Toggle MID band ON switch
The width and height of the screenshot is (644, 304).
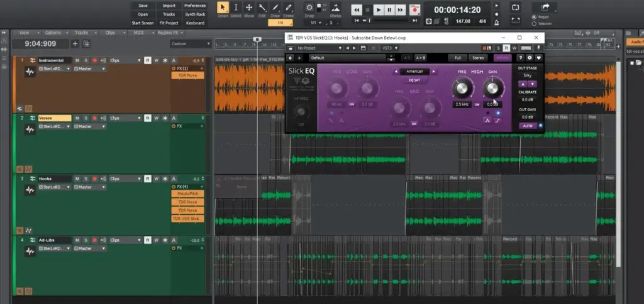[414, 124]
